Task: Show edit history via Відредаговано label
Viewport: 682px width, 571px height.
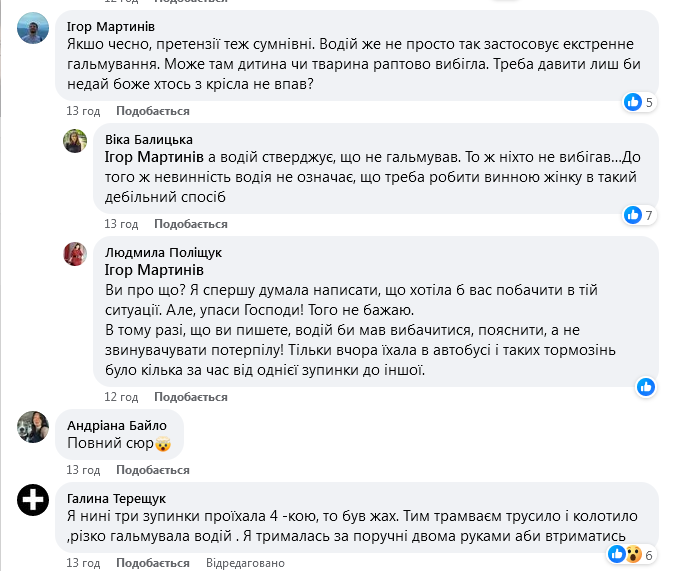Action: click(245, 563)
